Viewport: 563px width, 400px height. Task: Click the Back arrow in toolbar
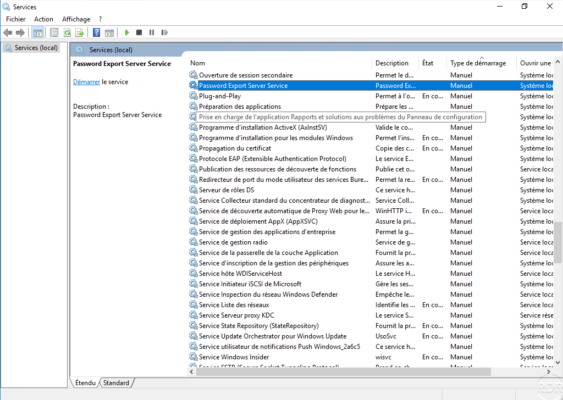coord(8,33)
